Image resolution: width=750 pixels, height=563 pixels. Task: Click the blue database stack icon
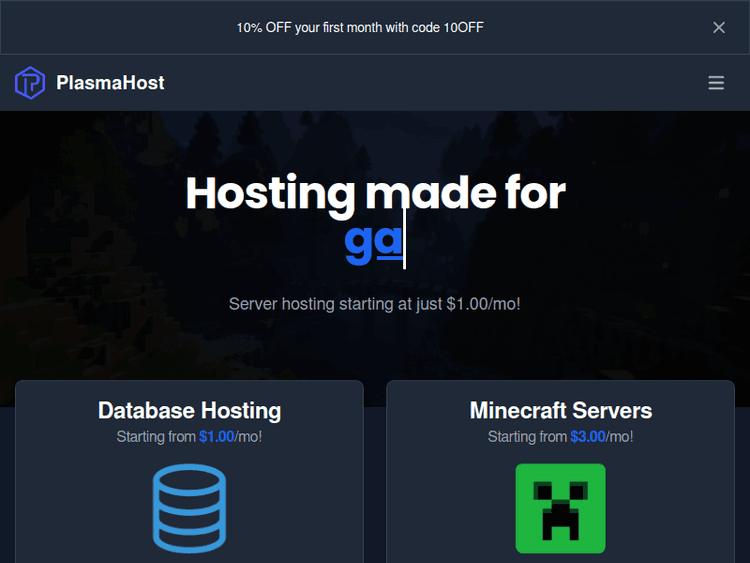coord(189,508)
